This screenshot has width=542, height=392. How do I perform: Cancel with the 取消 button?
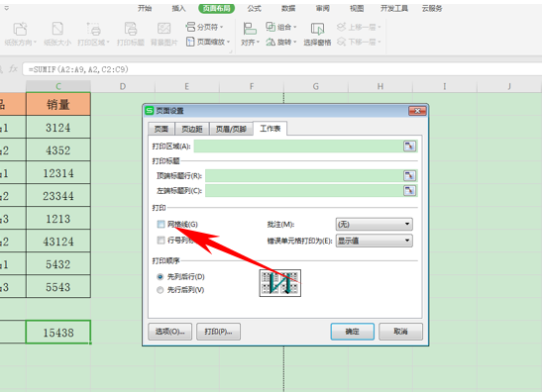[x=400, y=332]
